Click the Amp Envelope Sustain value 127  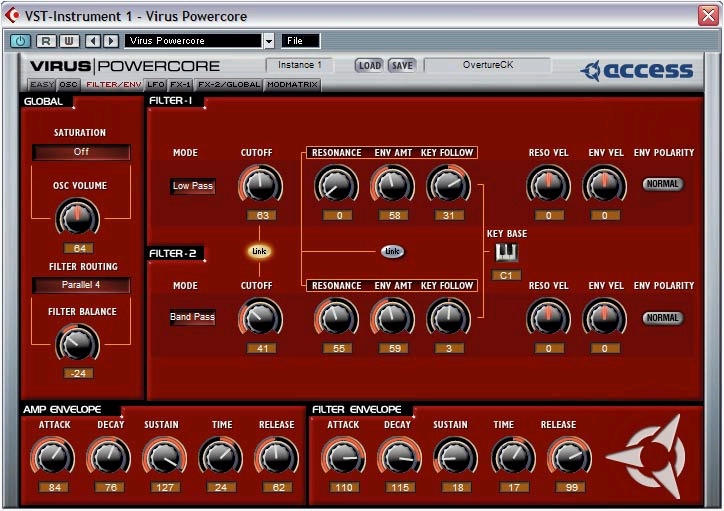tap(165, 487)
